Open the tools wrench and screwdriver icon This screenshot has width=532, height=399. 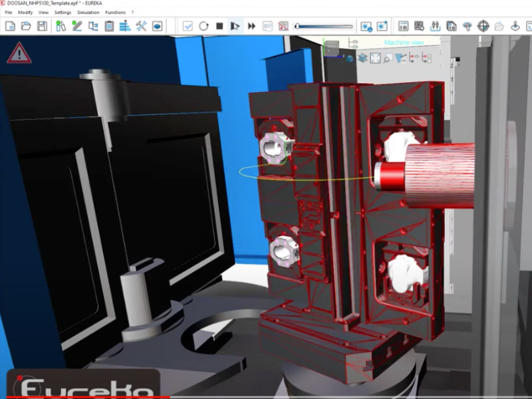[141, 26]
